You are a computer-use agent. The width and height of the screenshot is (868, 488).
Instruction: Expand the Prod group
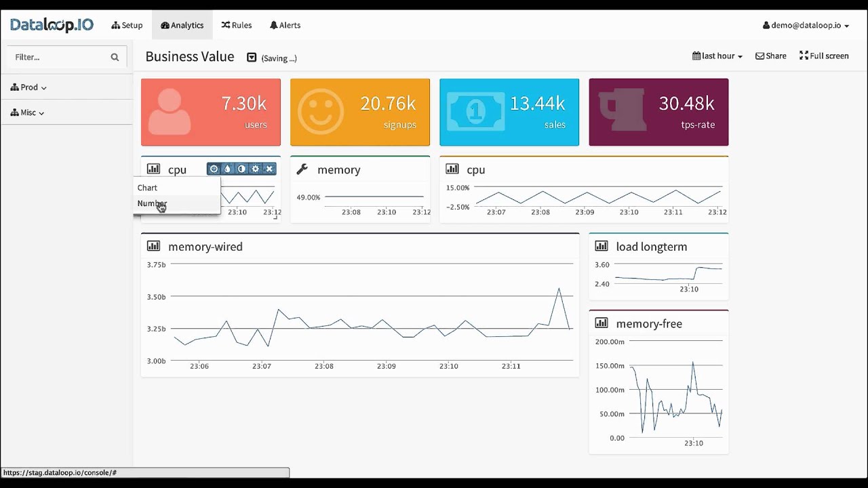pos(28,87)
